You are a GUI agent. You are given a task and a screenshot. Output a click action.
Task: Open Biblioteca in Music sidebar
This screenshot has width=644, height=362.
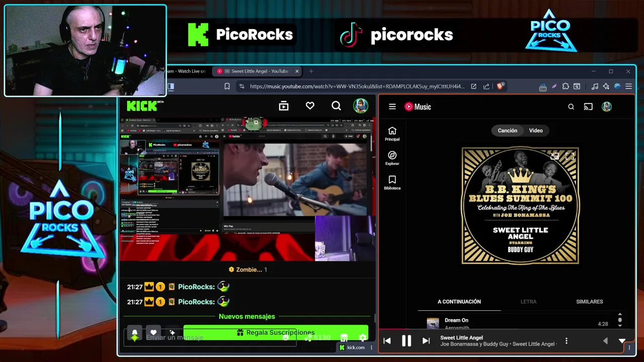392,183
